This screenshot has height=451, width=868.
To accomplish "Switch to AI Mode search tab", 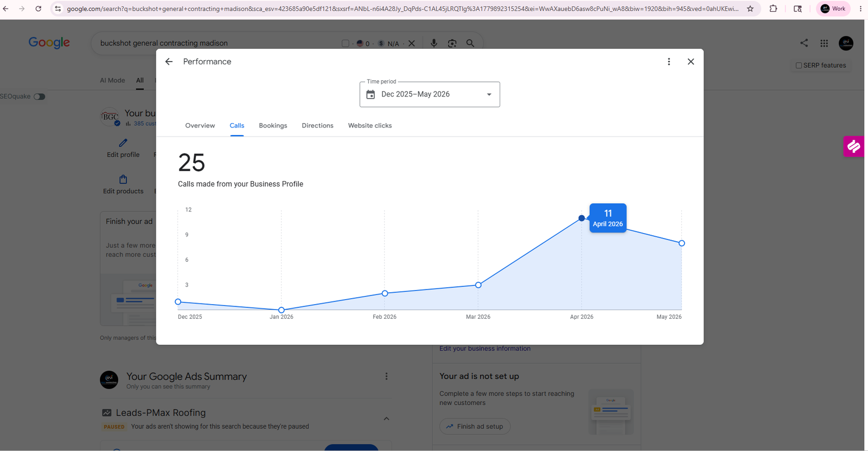I will (x=112, y=80).
